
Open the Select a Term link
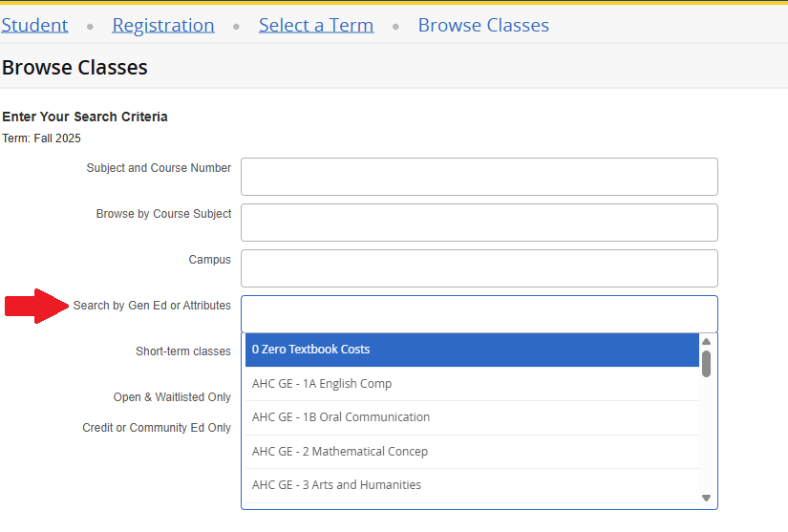[x=316, y=26]
